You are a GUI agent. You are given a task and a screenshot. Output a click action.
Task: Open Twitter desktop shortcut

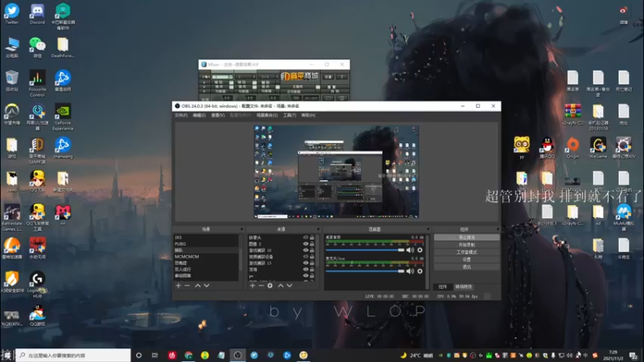tap(12, 14)
